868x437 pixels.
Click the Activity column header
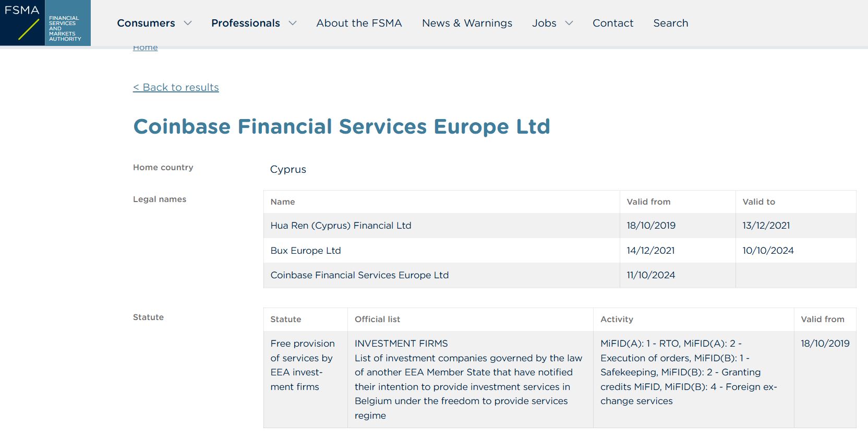coord(617,319)
